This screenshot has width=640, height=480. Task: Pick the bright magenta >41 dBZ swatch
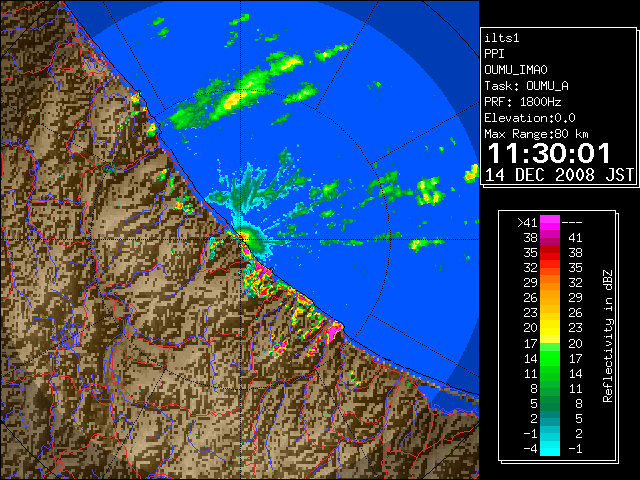pos(550,223)
